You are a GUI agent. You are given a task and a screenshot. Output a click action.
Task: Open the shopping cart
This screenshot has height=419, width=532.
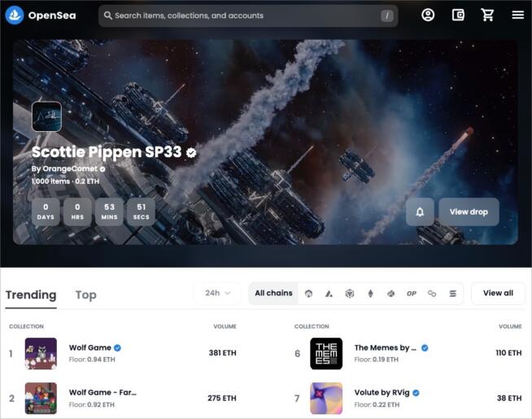click(487, 15)
